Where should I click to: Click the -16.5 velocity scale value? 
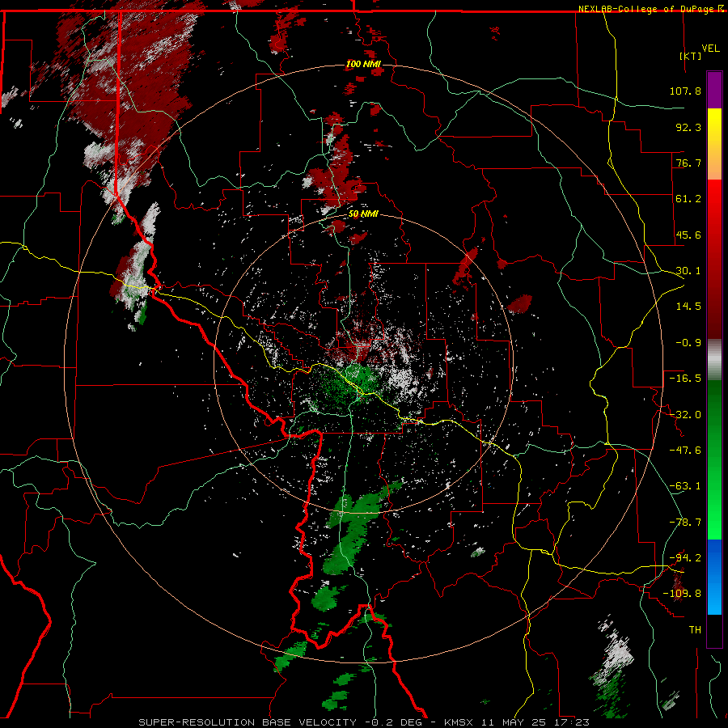pos(685,379)
